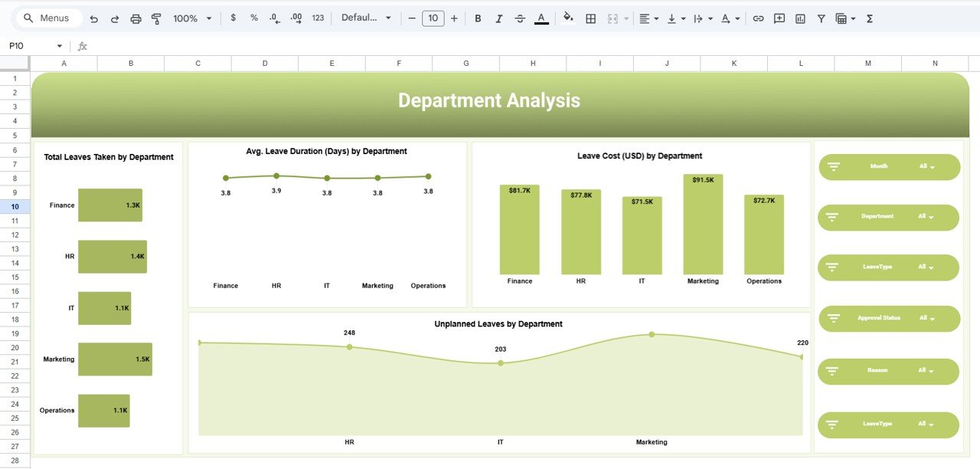
Task: Click the paint format icon
Action: (x=155, y=18)
